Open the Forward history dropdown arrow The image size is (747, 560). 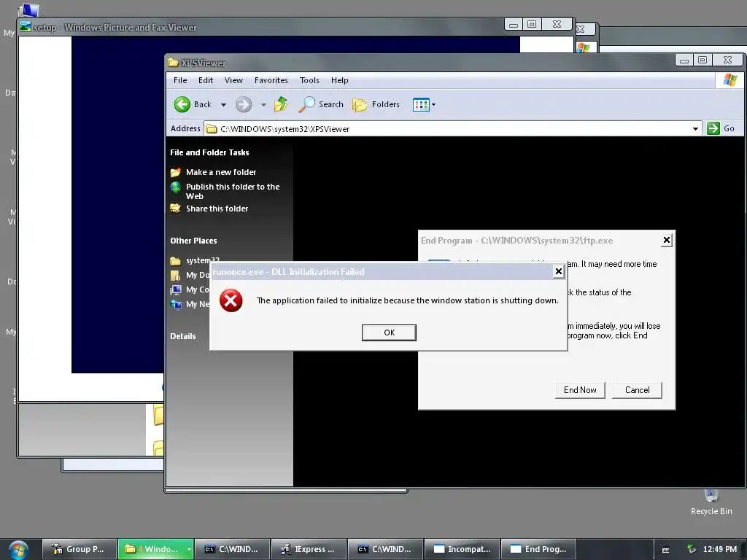pyautogui.click(x=263, y=105)
